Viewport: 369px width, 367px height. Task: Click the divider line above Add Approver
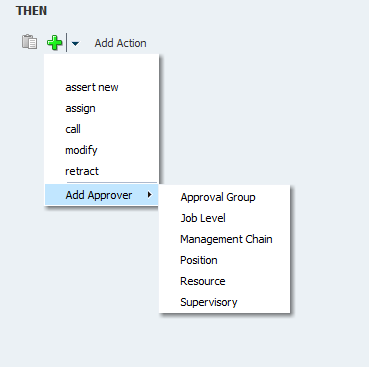point(112,183)
